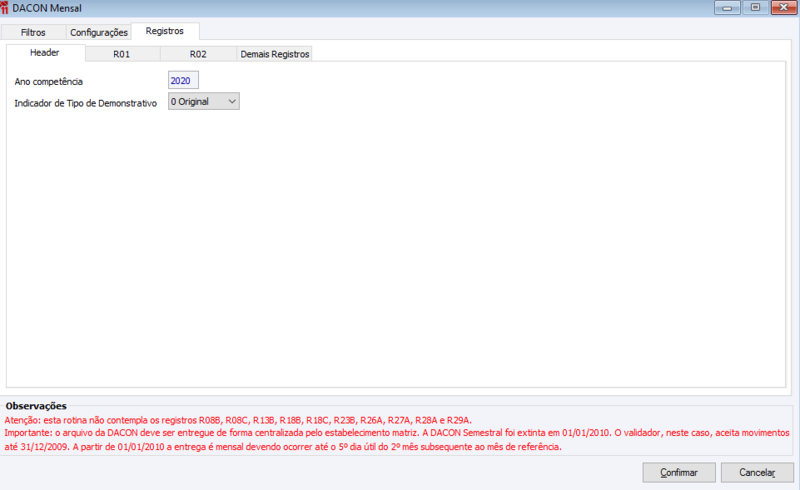
Task: Open the R01 sub-tab
Action: pos(122,54)
